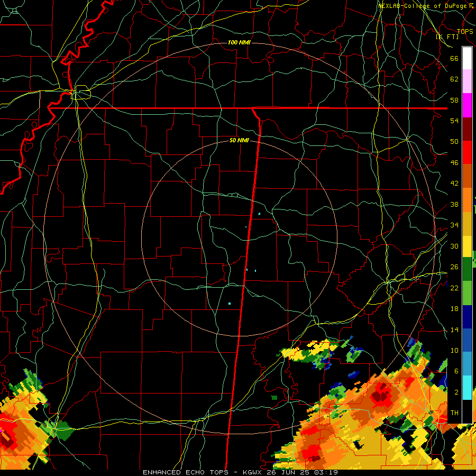Select the dark orange legend band

467,176
